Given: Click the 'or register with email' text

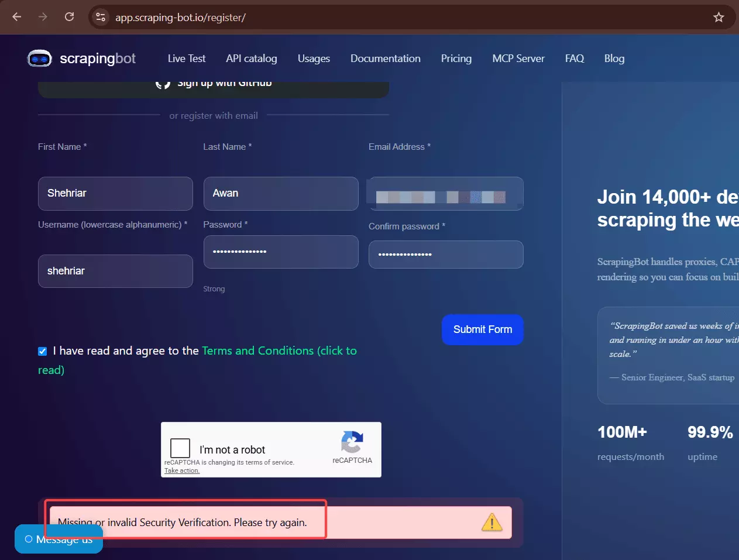Looking at the screenshot, I should [214, 116].
